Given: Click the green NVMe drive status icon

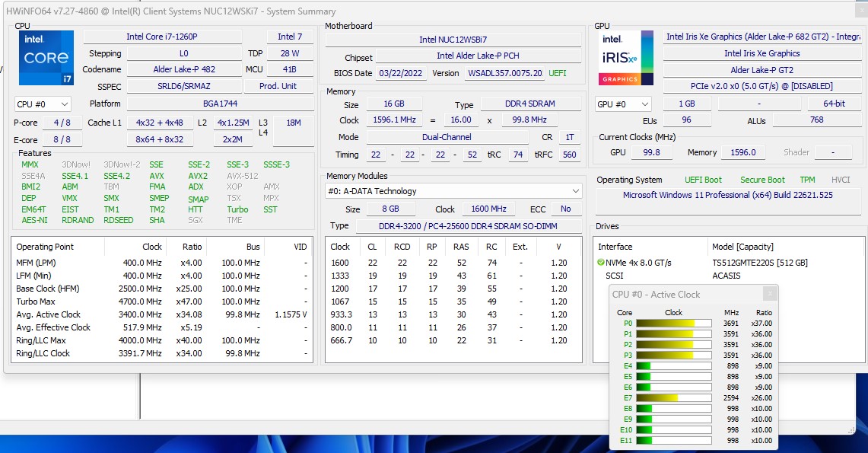Looking at the screenshot, I should click(601, 263).
